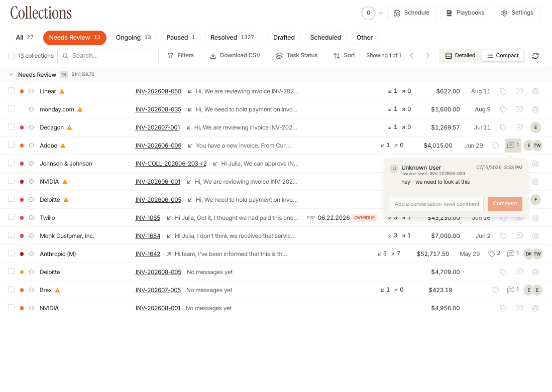Click the Schedule button
Viewport: 552px width, 392px height.
tap(412, 13)
